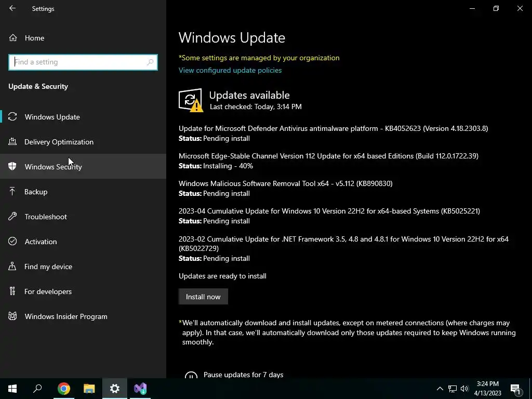Open For developers section
532x399 pixels.
pyautogui.click(x=83, y=291)
